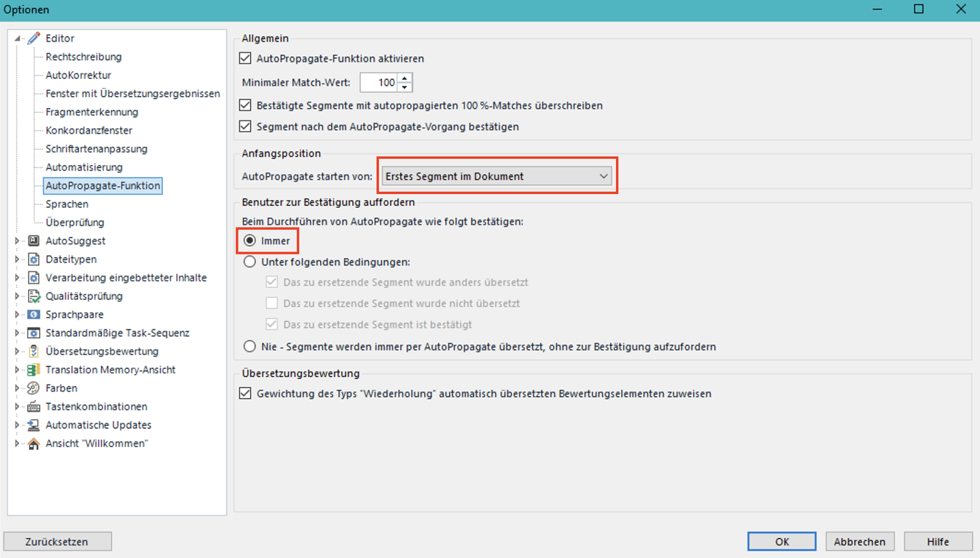
Task: Select the Immer radio button
Action: (x=250, y=240)
